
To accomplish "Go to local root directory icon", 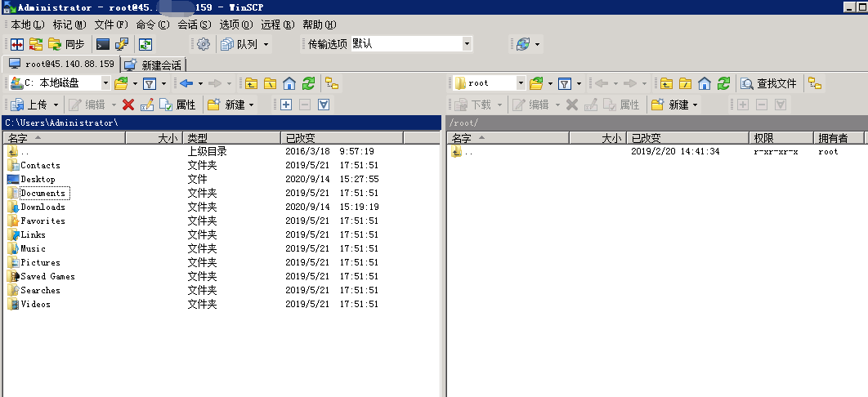I will click(271, 83).
